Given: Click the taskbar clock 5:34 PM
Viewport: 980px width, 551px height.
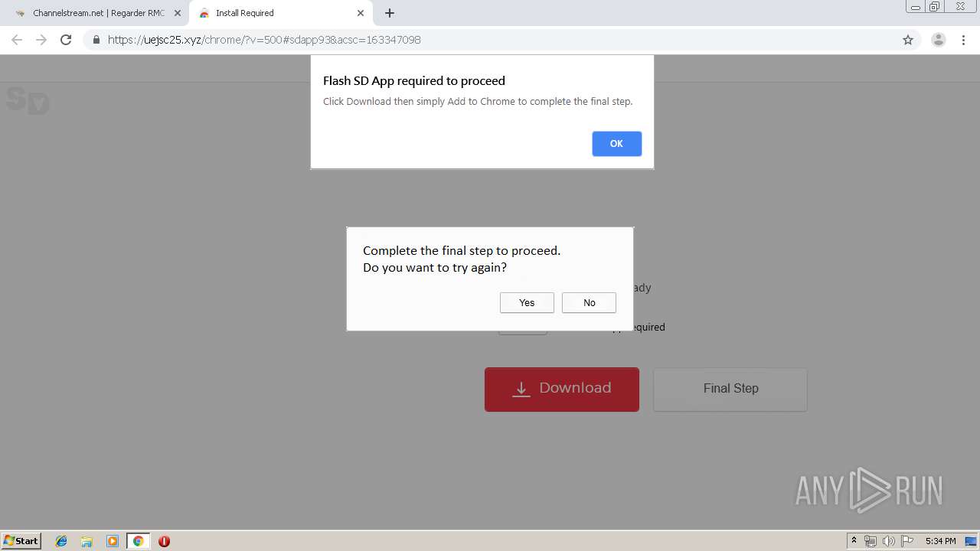Looking at the screenshot, I should coord(940,541).
